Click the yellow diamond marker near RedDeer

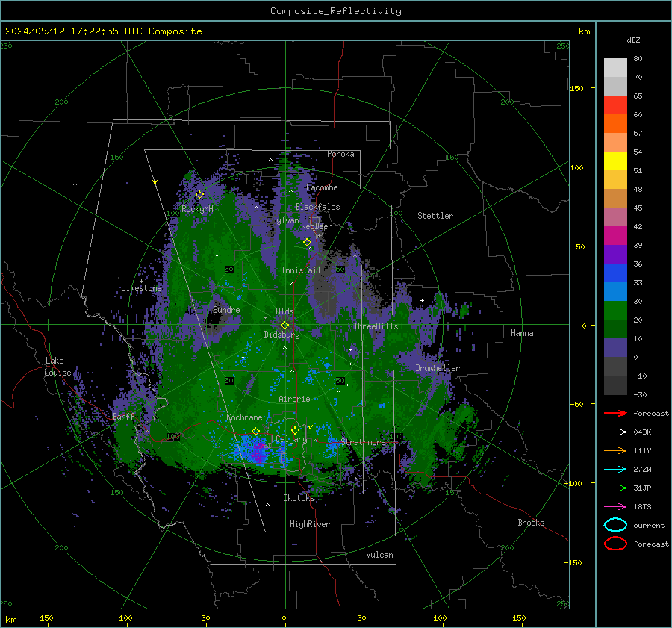pyautogui.click(x=307, y=243)
